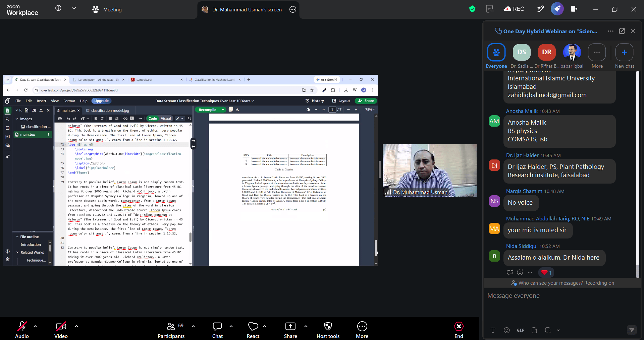The image size is (644, 340).
Task: Open More options in Zoom toolbar
Action: [362, 330]
